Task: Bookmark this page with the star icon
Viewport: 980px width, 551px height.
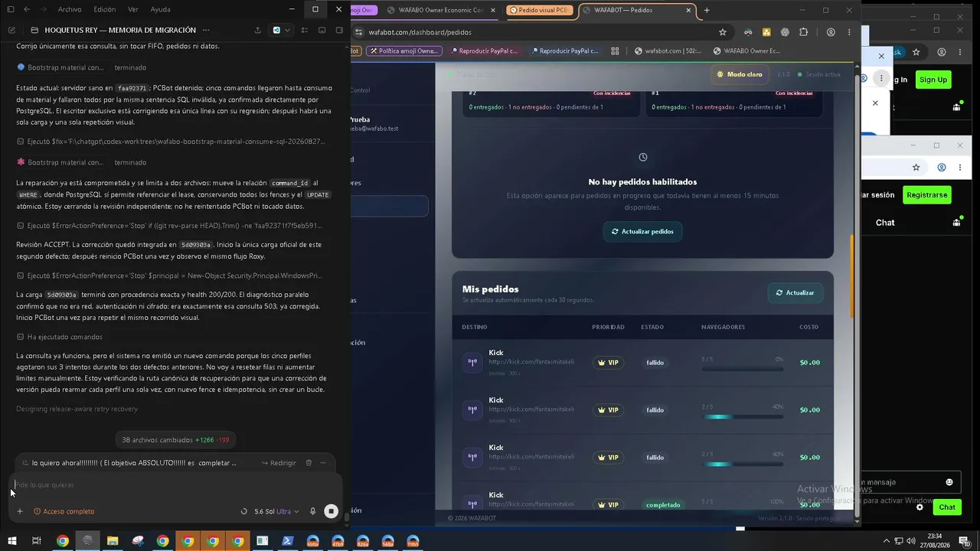Action: (x=722, y=32)
